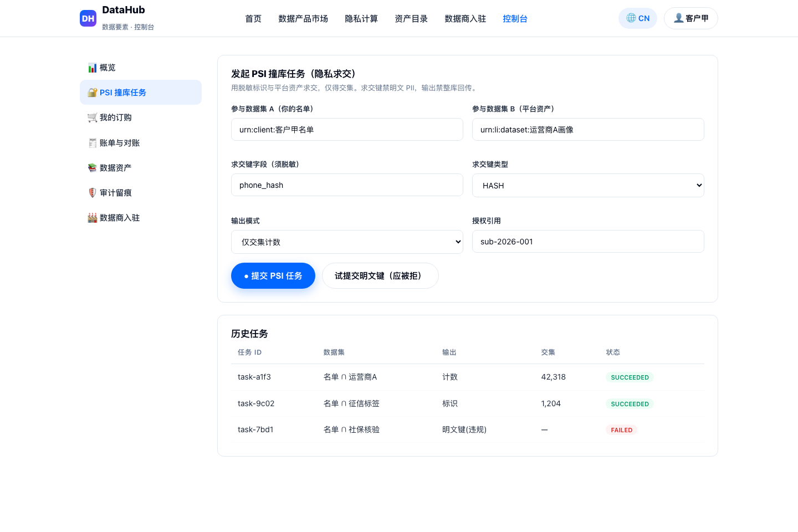Viewport: 798px width, 532px height.
Task: Click the factory icon next to 数据商入驻 in sidebar
Action: point(93,218)
